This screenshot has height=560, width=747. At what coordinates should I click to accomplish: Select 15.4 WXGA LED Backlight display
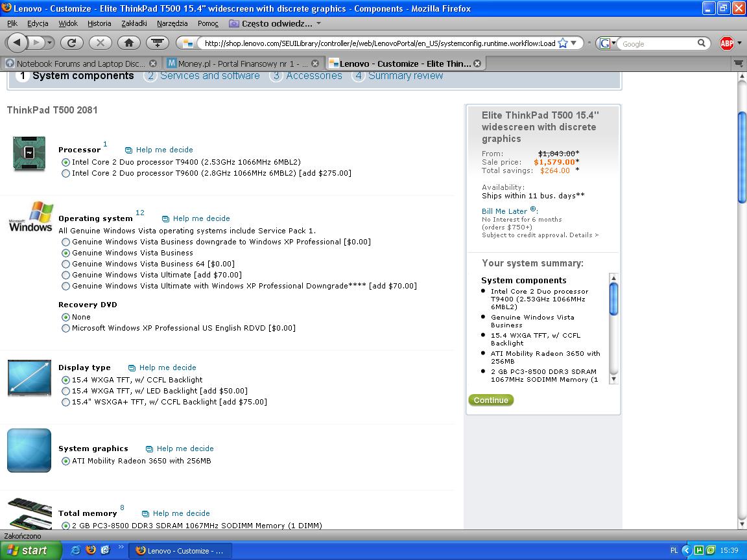tap(65, 391)
